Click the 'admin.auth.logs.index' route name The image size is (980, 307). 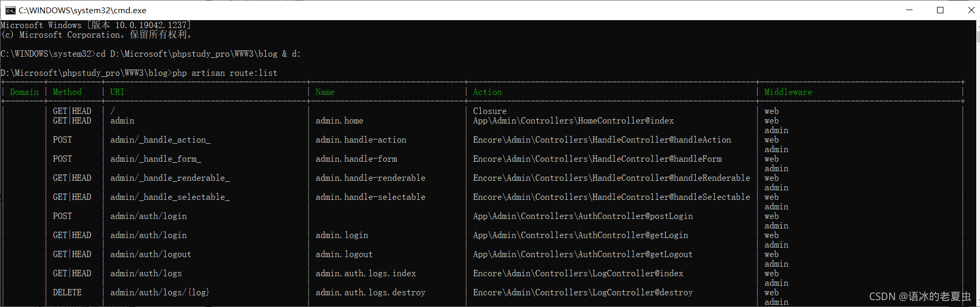(366, 274)
